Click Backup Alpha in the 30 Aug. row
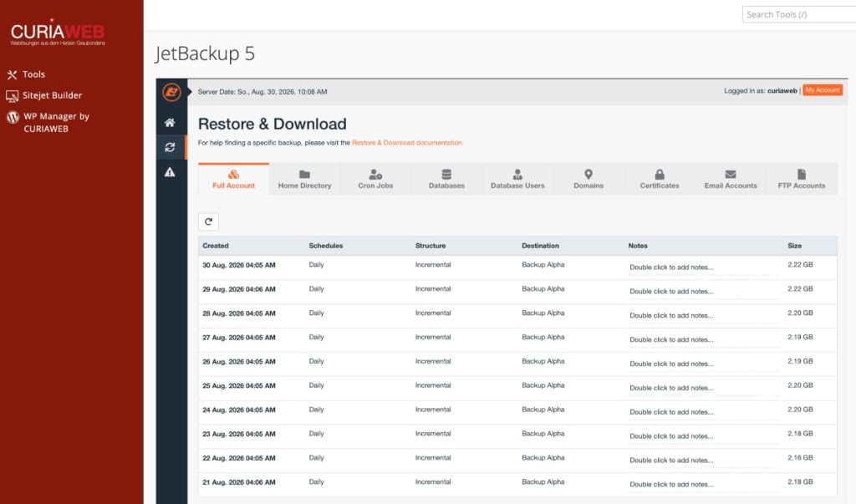Viewport: 856px width, 504px height. coord(543,265)
